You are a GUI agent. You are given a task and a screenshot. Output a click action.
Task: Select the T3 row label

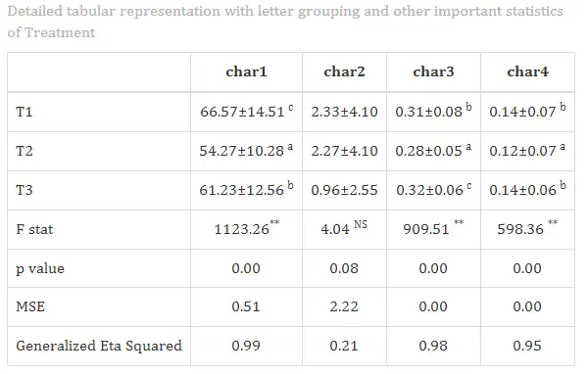[24, 190]
